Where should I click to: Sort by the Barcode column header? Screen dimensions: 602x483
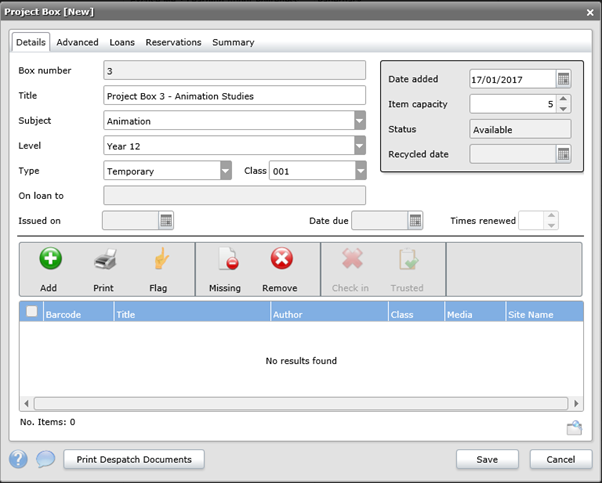pyautogui.click(x=79, y=311)
